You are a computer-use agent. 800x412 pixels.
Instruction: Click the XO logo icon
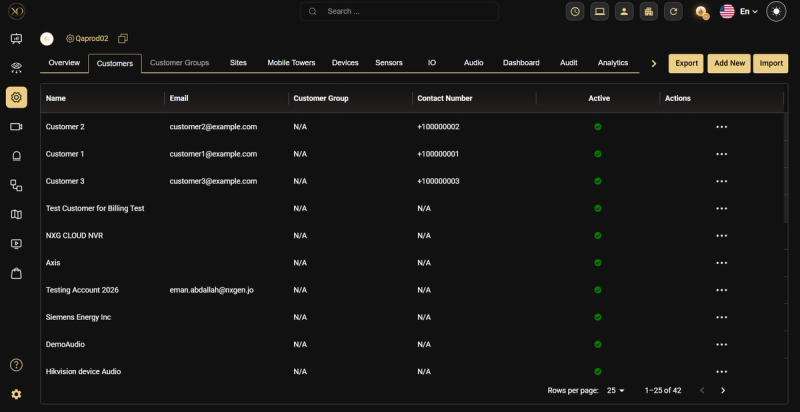pyautogui.click(x=16, y=11)
